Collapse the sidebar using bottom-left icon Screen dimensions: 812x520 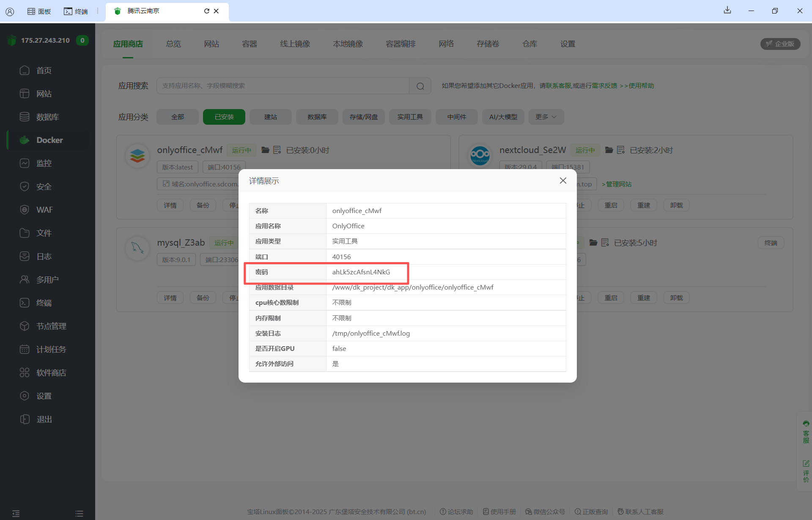coord(16,514)
